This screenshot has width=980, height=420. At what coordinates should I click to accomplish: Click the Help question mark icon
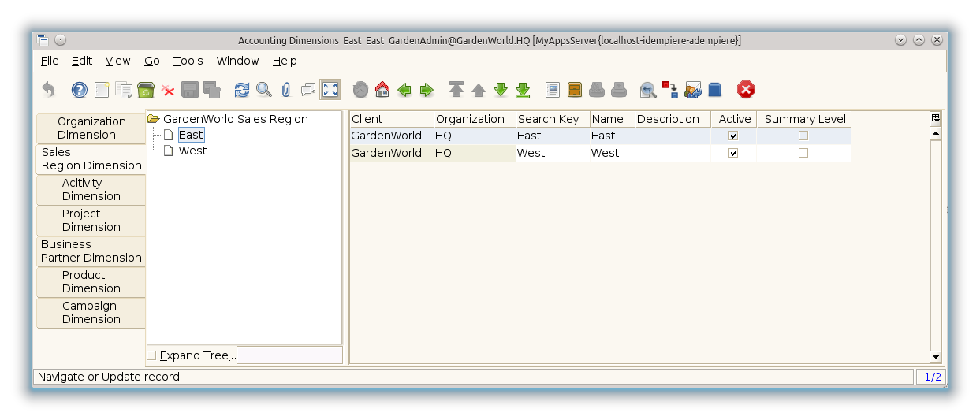[79, 90]
